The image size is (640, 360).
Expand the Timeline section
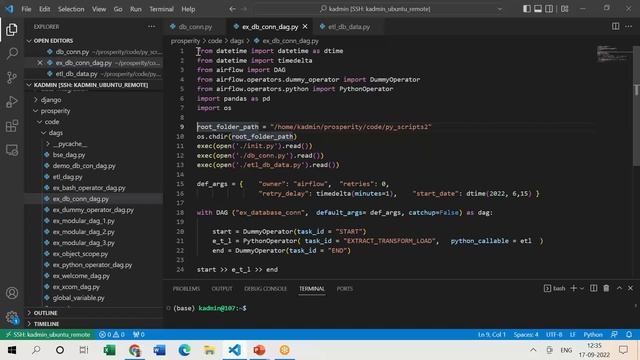click(x=46, y=324)
